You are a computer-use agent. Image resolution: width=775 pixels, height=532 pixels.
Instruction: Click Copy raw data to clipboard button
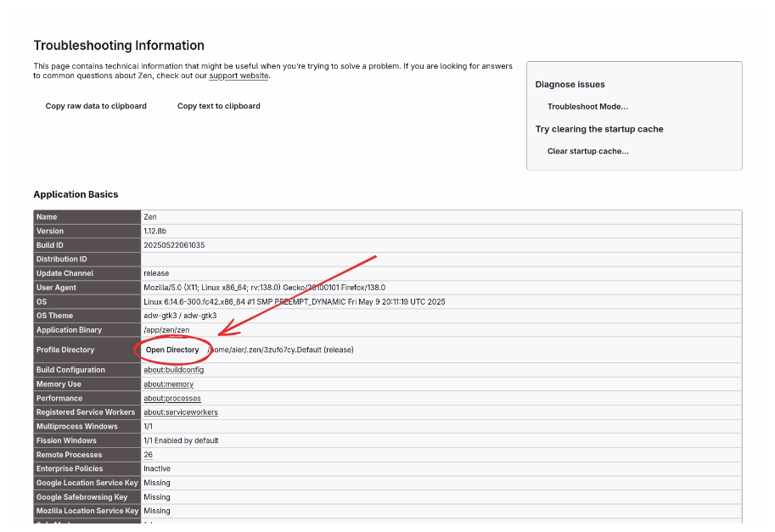click(x=96, y=106)
